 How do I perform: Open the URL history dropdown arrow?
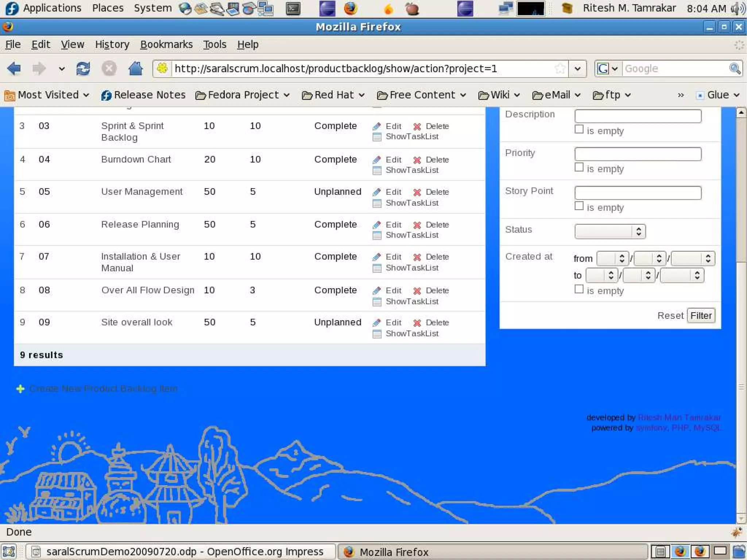[577, 68]
